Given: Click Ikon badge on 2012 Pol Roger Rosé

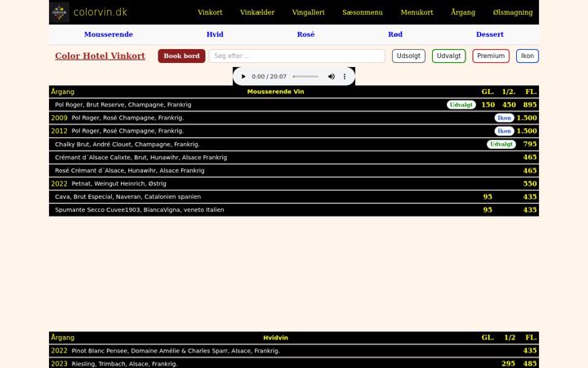Looking at the screenshot, I should coord(504,131).
